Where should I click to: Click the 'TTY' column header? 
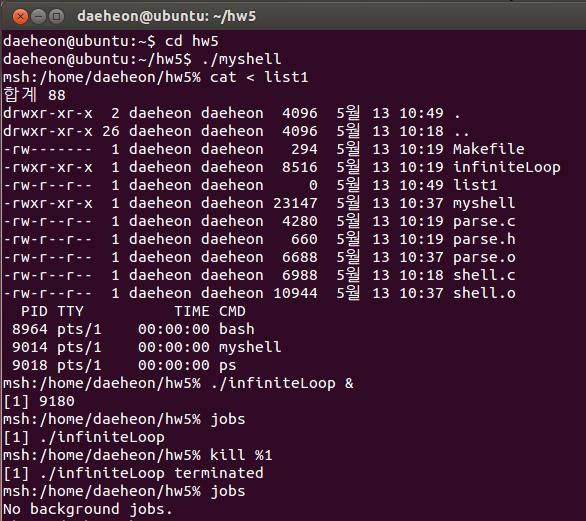point(70,311)
